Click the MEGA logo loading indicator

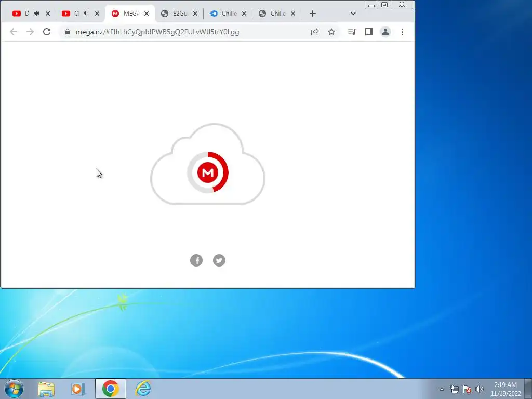208,172
